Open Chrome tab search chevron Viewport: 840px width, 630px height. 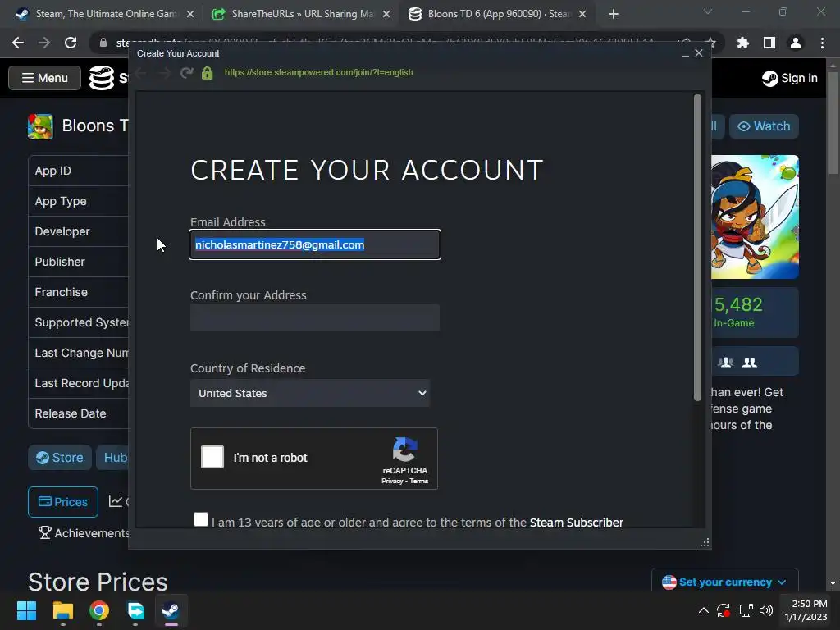click(708, 11)
